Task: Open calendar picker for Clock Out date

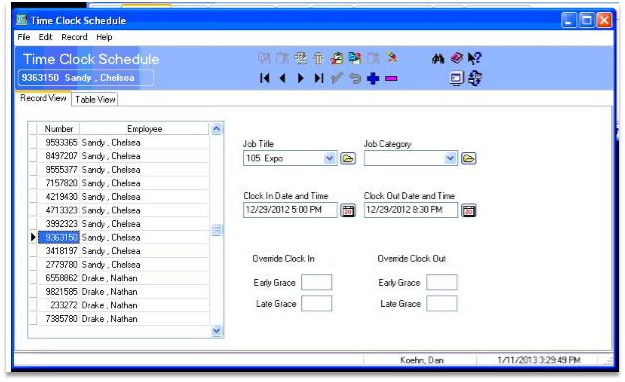Action: (468, 211)
